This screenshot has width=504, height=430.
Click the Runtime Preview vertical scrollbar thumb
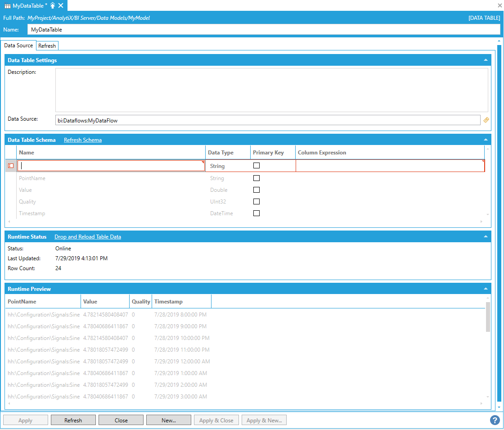488,317
